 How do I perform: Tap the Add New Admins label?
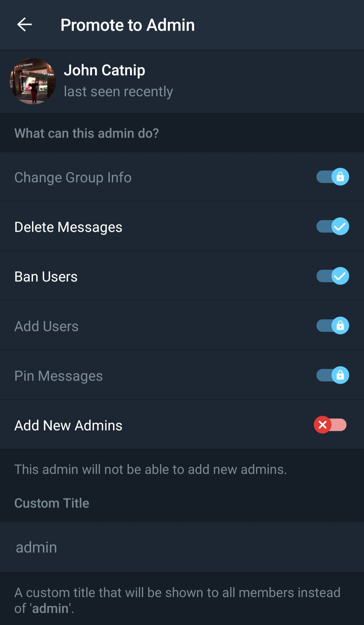coord(68,426)
